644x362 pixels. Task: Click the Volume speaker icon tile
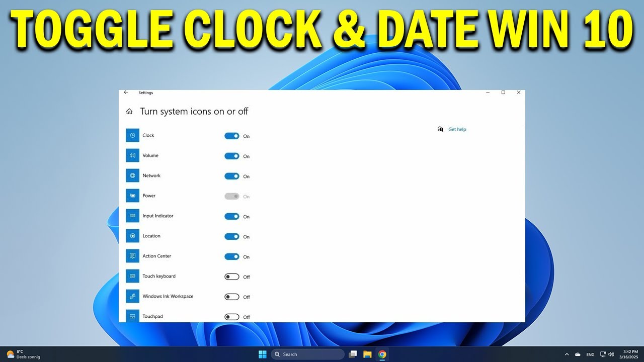(x=132, y=155)
